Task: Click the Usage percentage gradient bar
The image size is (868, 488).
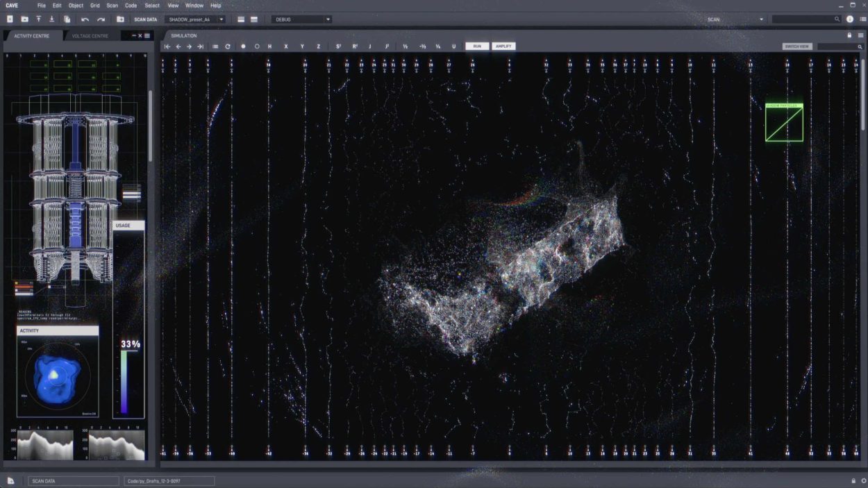Action: 124,382
